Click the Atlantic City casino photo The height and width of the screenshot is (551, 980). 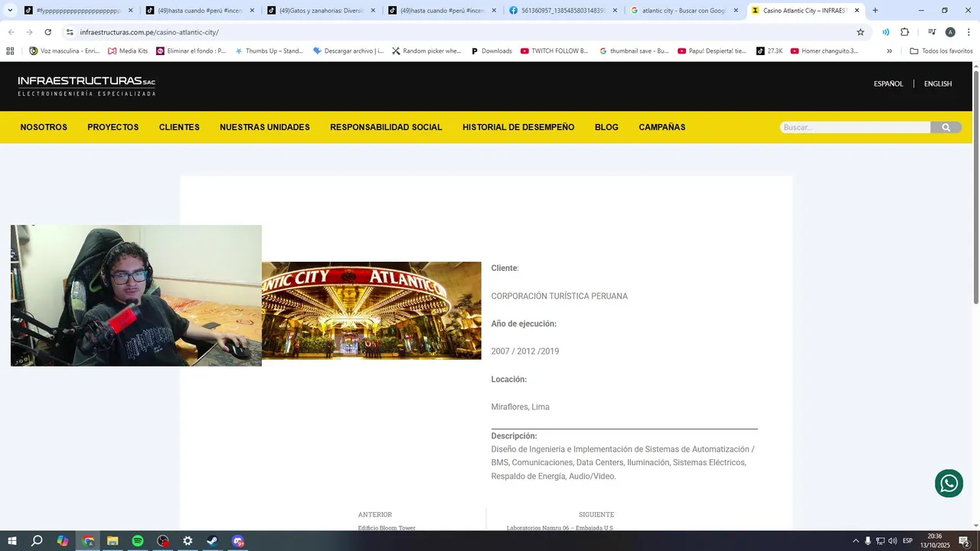point(371,311)
